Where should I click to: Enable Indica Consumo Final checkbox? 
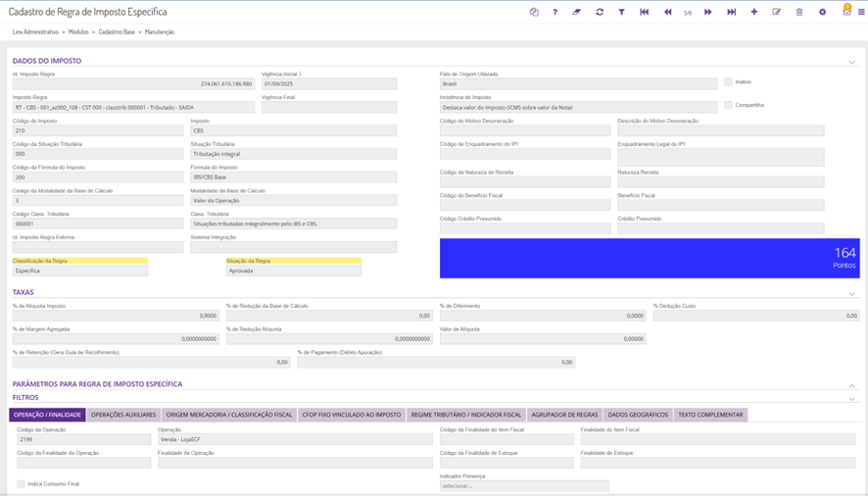[x=21, y=484]
